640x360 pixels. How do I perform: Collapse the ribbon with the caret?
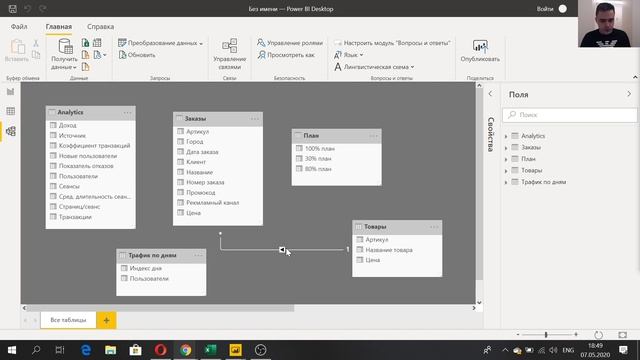click(635, 77)
